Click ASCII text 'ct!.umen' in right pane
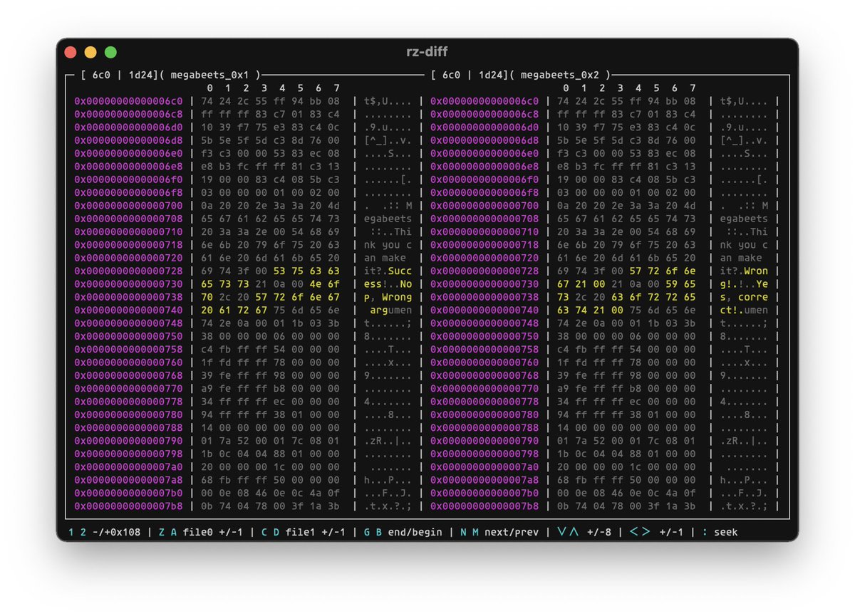This screenshot has height=616, width=855. coord(744,310)
